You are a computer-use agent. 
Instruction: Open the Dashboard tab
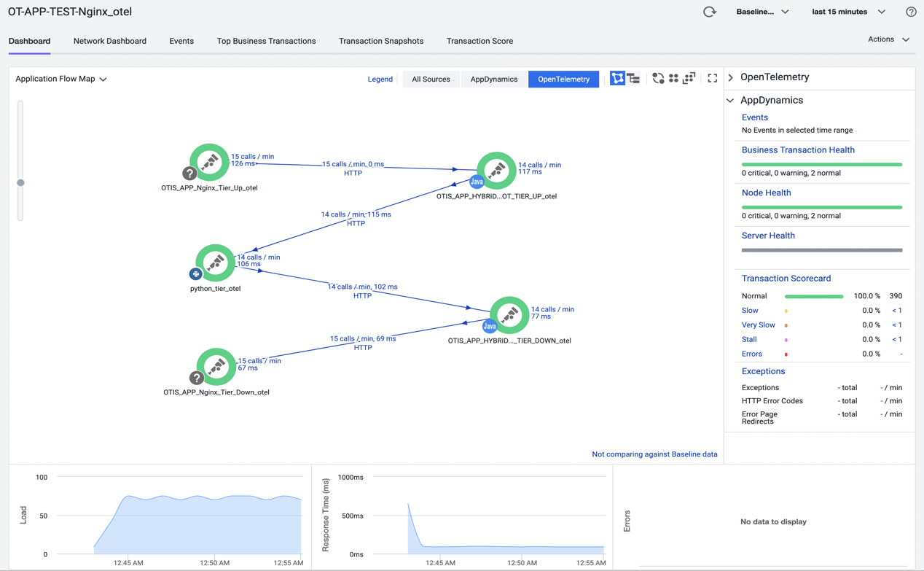click(x=29, y=41)
